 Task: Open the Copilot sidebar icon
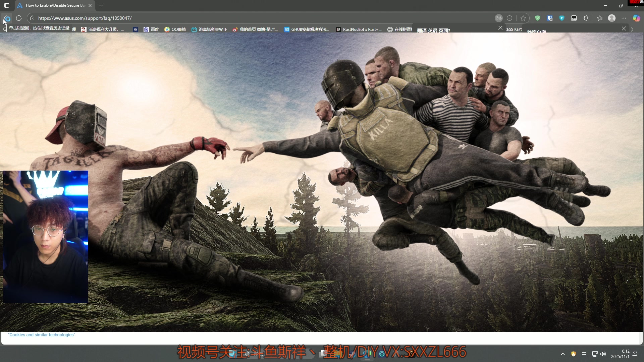point(636,18)
